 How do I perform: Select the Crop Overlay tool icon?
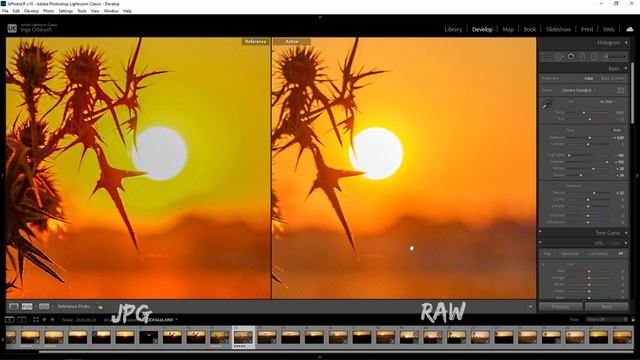point(547,57)
